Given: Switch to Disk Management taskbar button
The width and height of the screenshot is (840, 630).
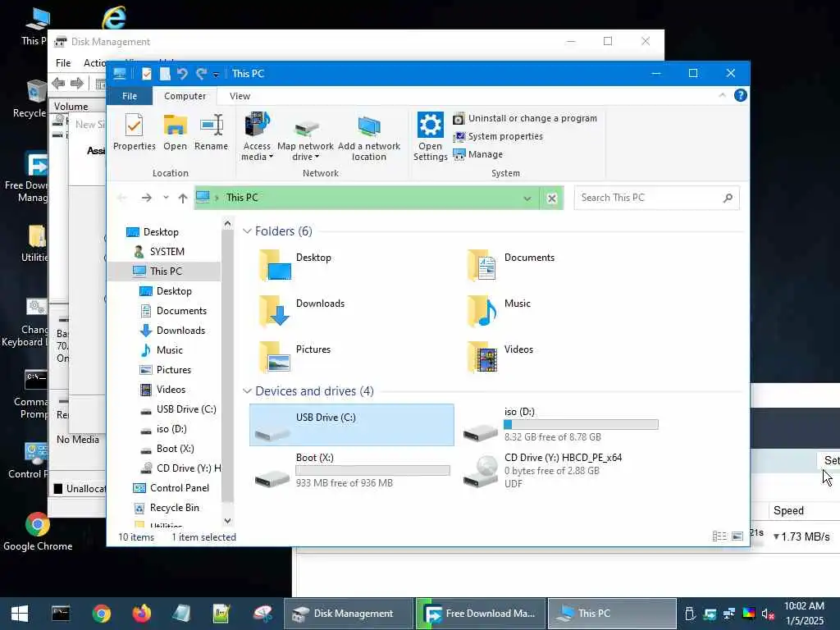Looking at the screenshot, I should point(348,614).
